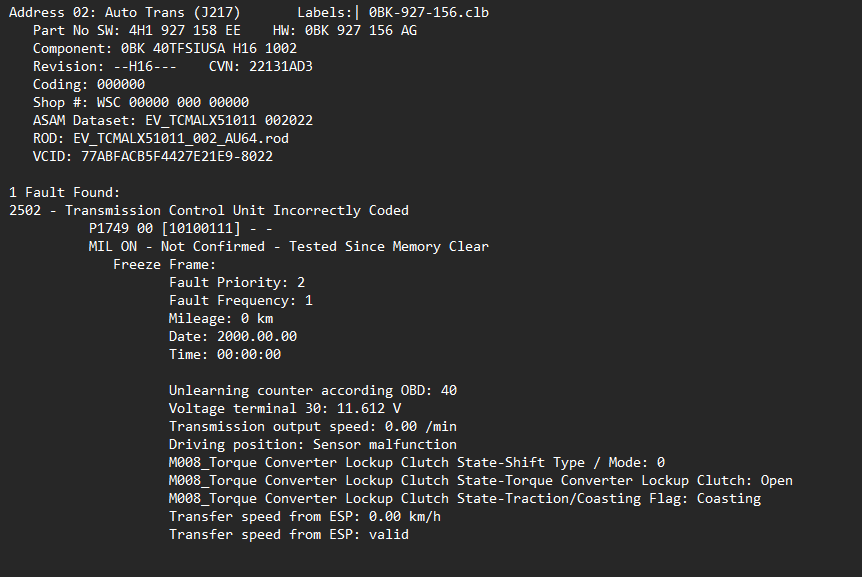Click the ASAM Dataset EV_TCMALX51011 line
The height and width of the screenshot is (577, 862).
click(x=172, y=120)
